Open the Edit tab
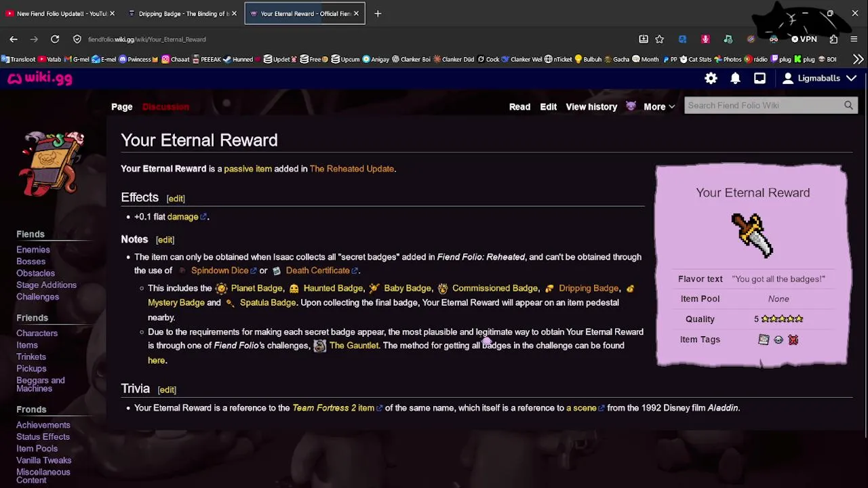868x488 pixels. tap(548, 107)
